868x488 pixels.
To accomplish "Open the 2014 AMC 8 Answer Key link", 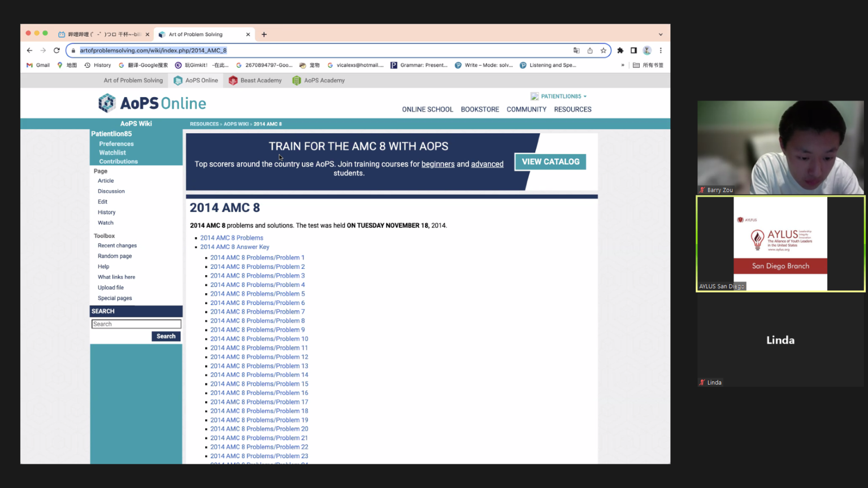I will coord(235,247).
